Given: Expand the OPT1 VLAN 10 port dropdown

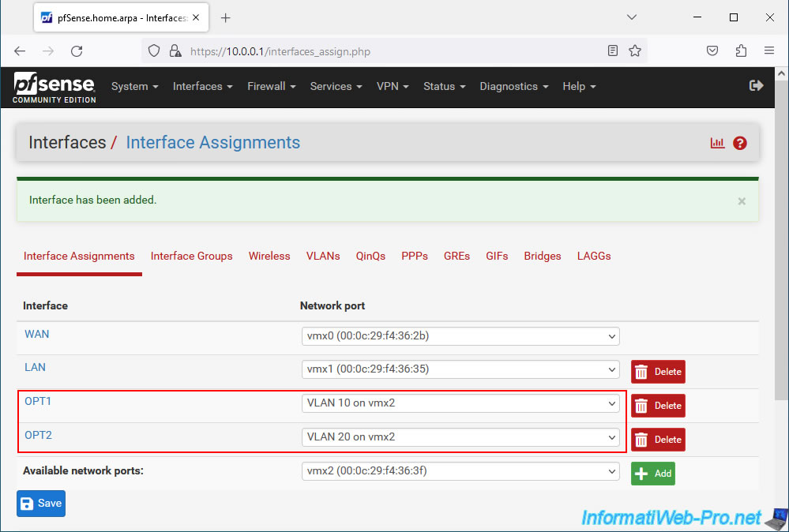Looking at the screenshot, I should [460, 403].
